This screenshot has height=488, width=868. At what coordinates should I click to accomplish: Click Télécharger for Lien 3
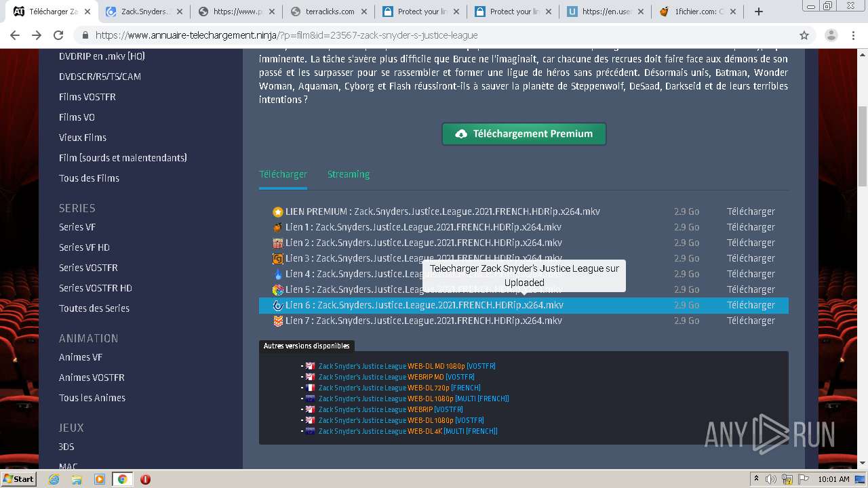[x=751, y=258]
